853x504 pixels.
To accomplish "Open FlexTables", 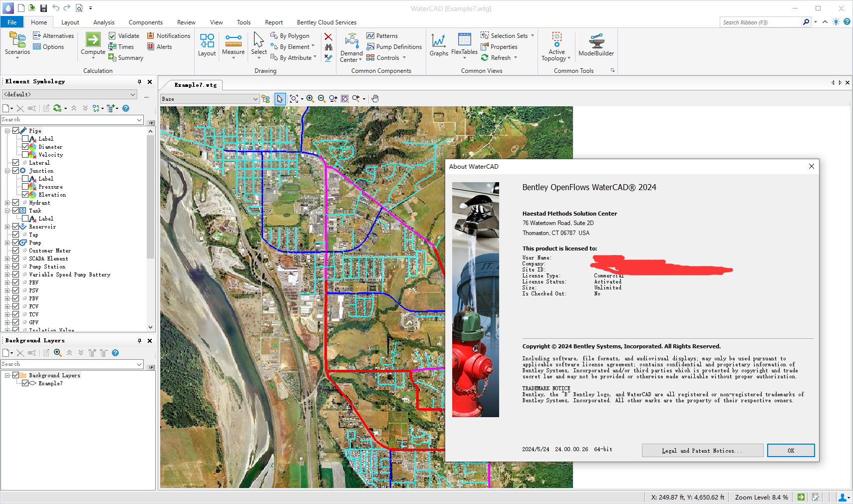I will point(464,45).
